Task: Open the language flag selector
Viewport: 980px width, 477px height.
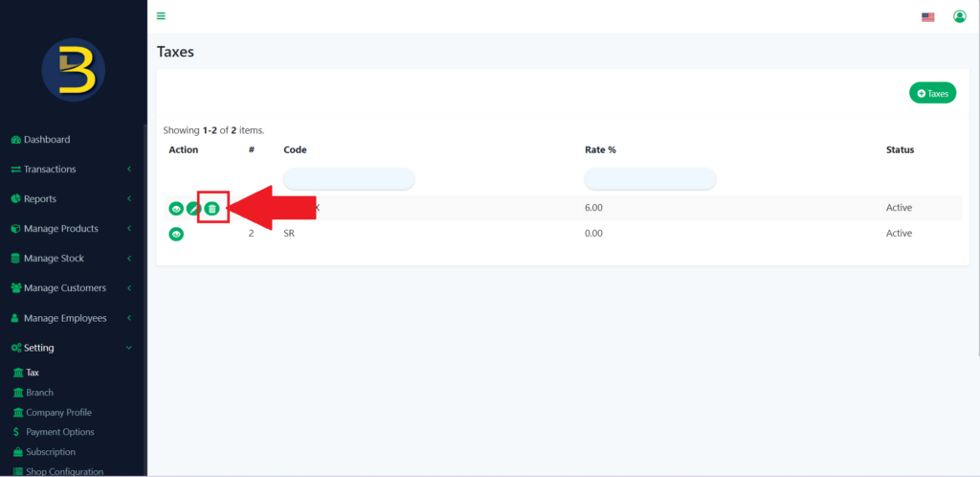Action: point(927,17)
